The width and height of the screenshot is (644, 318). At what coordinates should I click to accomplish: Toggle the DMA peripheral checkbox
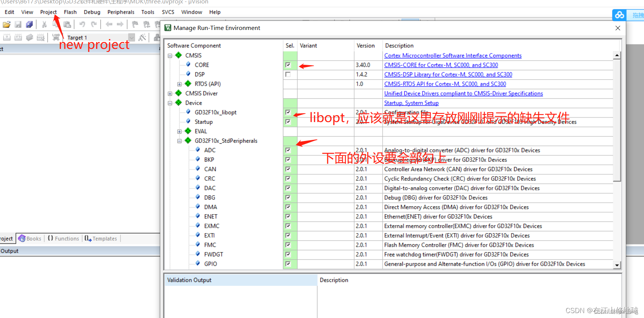tap(288, 207)
